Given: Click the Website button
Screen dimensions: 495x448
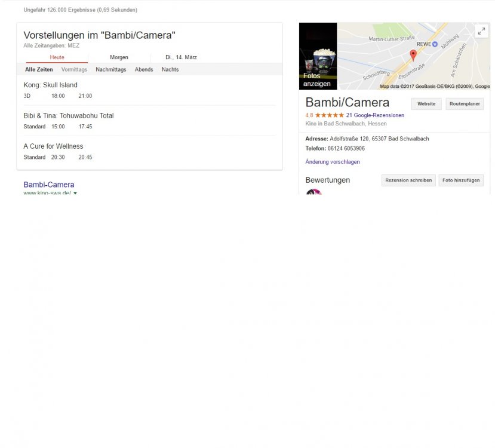Looking at the screenshot, I should click(x=426, y=104).
